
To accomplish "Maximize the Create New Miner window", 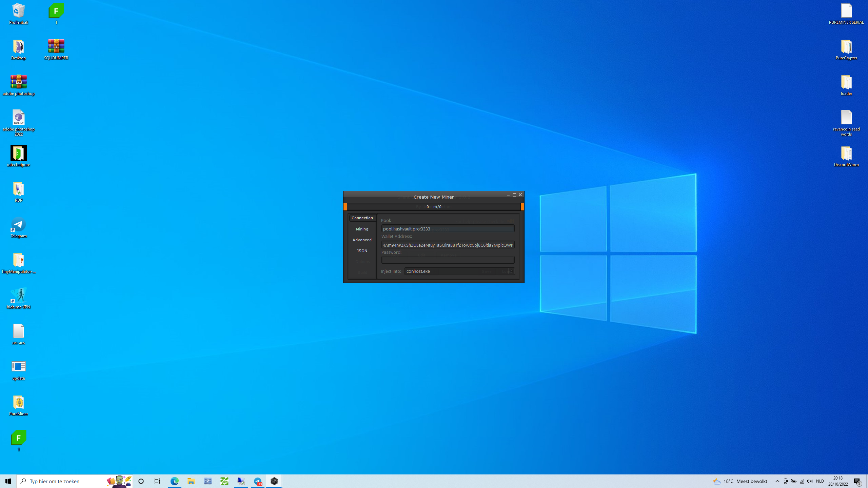I will point(514,195).
